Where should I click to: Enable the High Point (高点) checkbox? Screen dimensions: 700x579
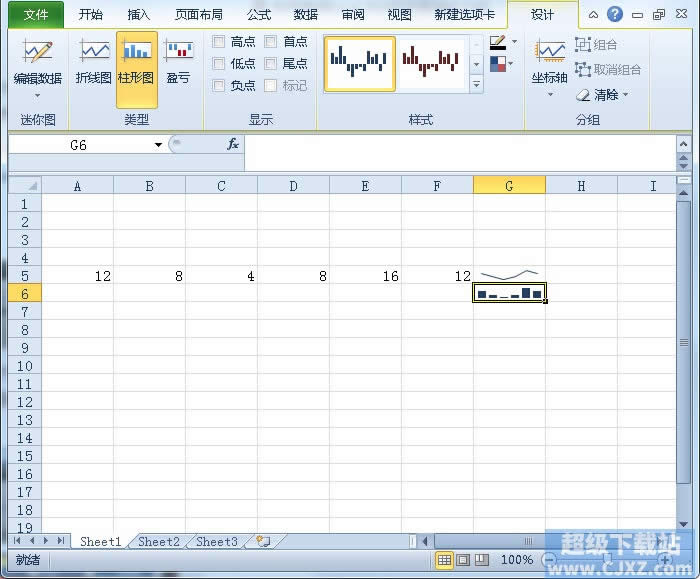(219, 42)
